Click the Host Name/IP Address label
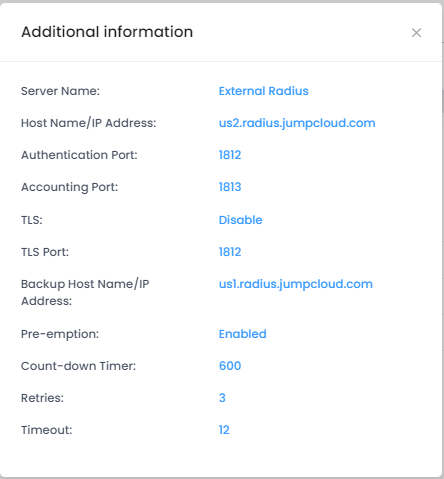The height and width of the screenshot is (479, 444). tap(89, 123)
